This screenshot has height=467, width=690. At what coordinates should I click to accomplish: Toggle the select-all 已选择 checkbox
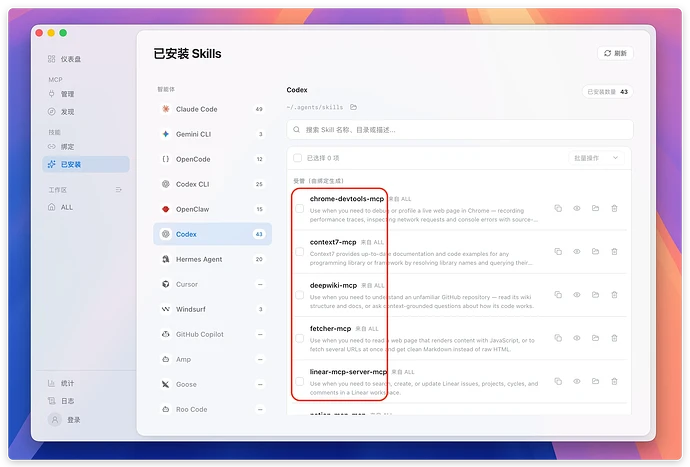(x=297, y=158)
